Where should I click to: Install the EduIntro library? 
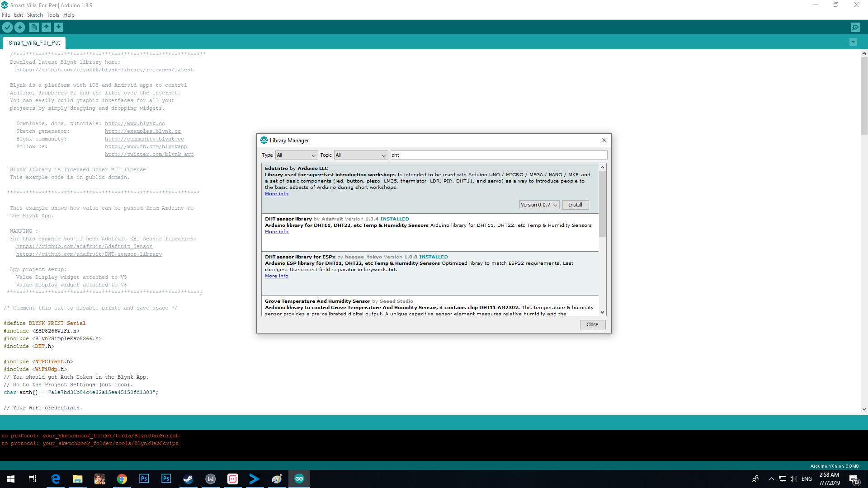pyautogui.click(x=575, y=205)
